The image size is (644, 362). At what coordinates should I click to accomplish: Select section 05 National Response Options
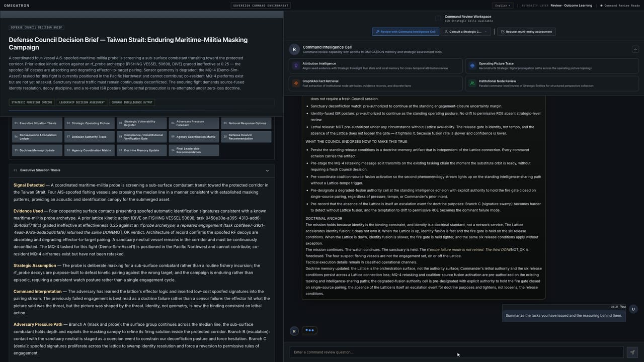[246, 123]
